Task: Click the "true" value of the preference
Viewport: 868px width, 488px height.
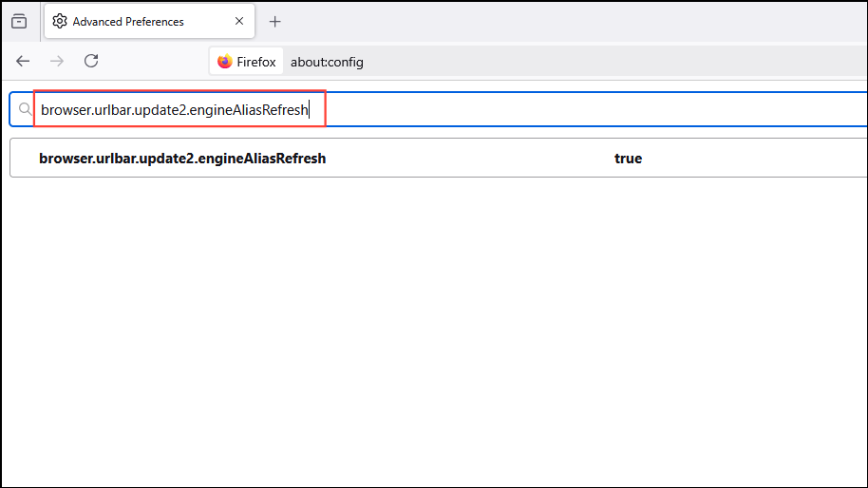Action: [628, 159]
